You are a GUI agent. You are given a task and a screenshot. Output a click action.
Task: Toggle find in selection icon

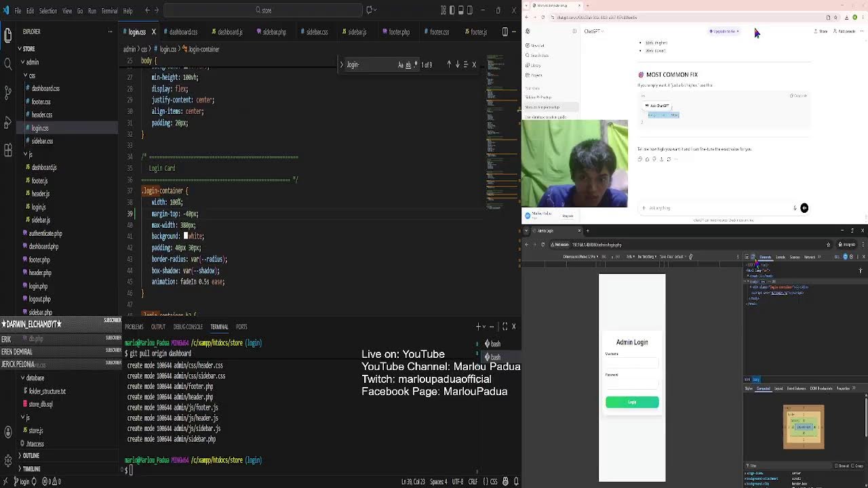coord(465,64)
